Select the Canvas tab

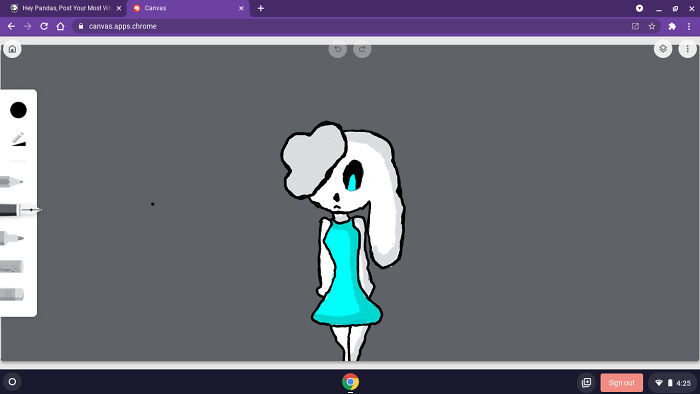[188, 8]
